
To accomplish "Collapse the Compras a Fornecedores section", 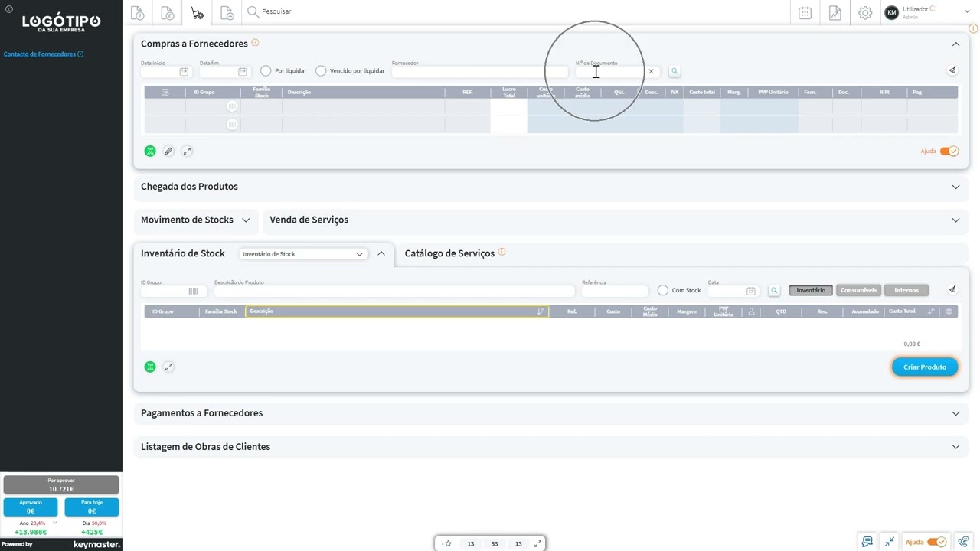I will [955, 44].
